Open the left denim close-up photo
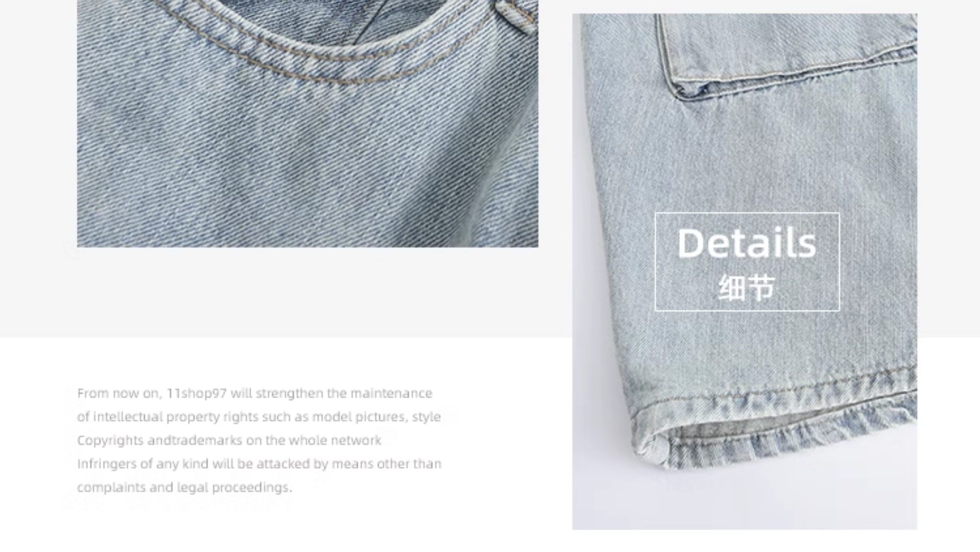 [x=307, y=123]
